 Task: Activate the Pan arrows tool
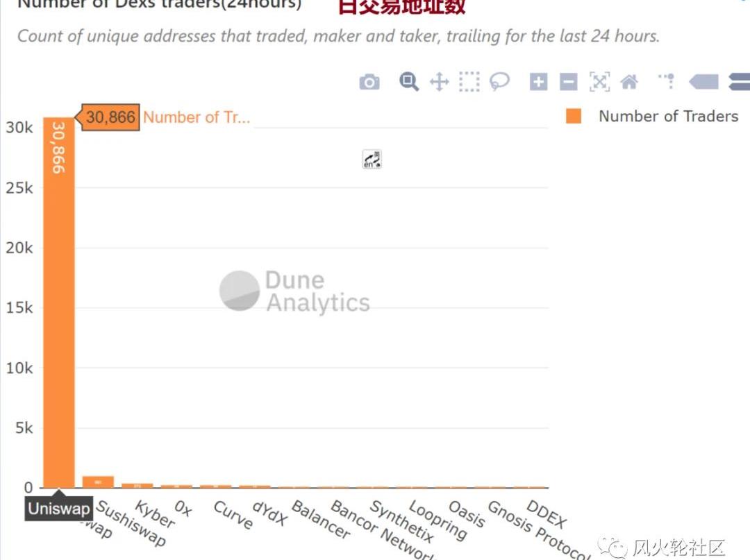pyautogui.click(x=439, y=82)
